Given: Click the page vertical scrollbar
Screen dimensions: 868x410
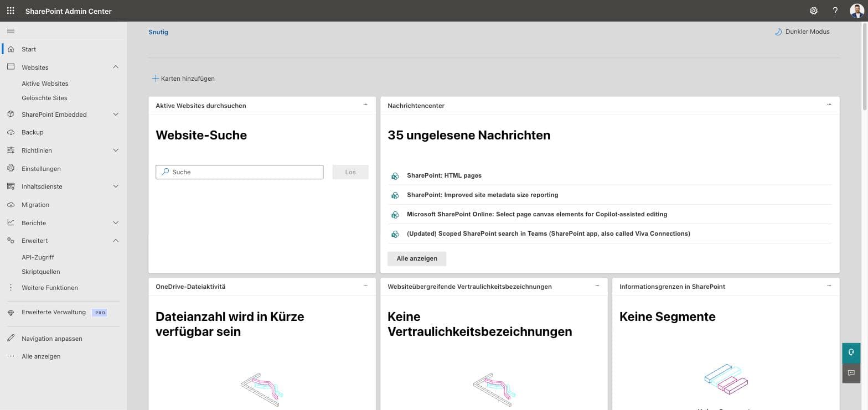Looking at the screenshot, I should point(865,66).
